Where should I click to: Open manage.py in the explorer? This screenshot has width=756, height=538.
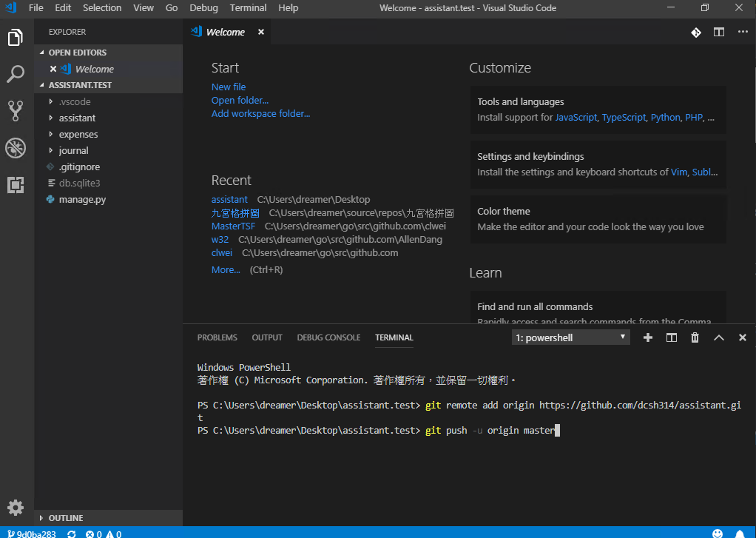coord(82,199)
